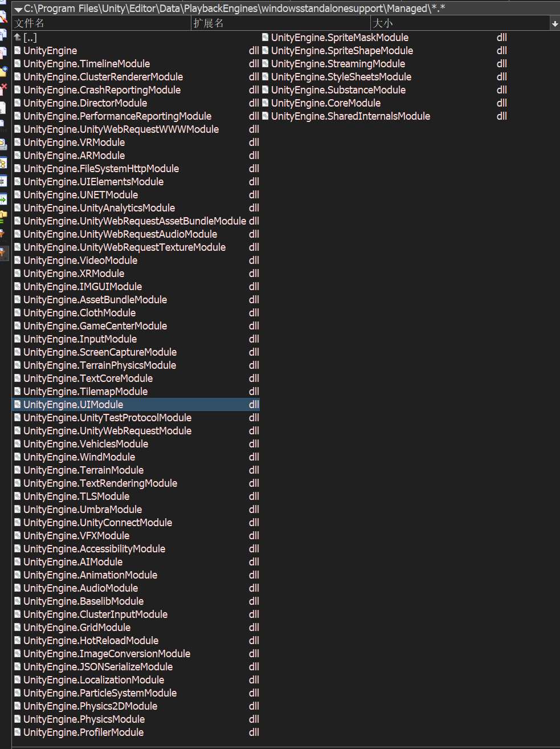Select UnityEngine.InputModule file name
The image size is (560, 749).
coord(80,339)
